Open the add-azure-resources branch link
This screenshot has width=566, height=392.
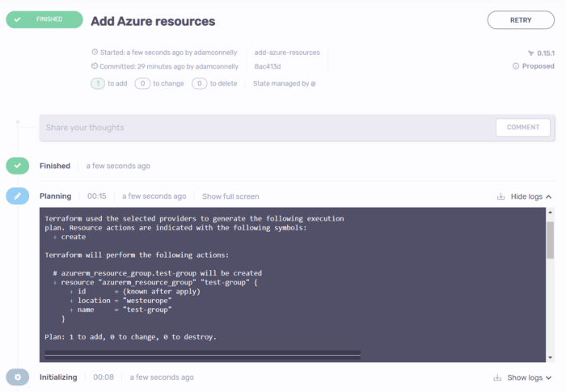287,53
